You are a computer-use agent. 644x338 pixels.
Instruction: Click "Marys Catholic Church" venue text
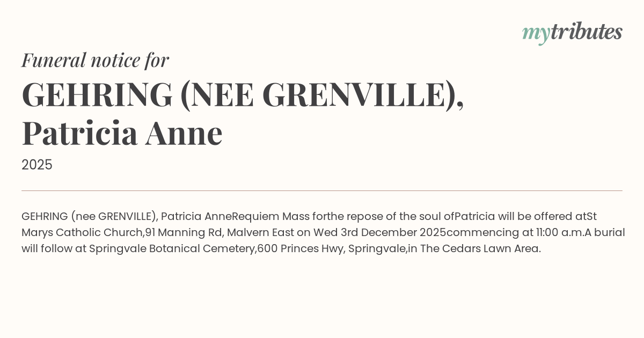[x=83, y=233]
